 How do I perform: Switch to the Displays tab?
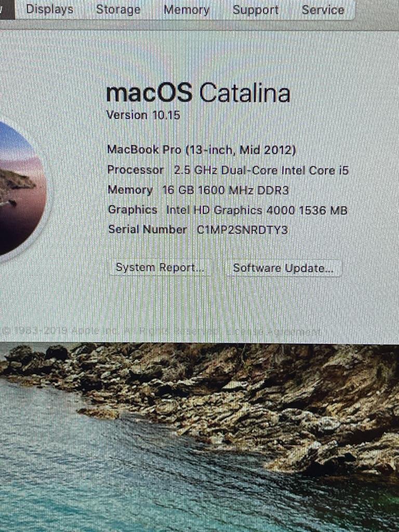click(x=49, y=9)
